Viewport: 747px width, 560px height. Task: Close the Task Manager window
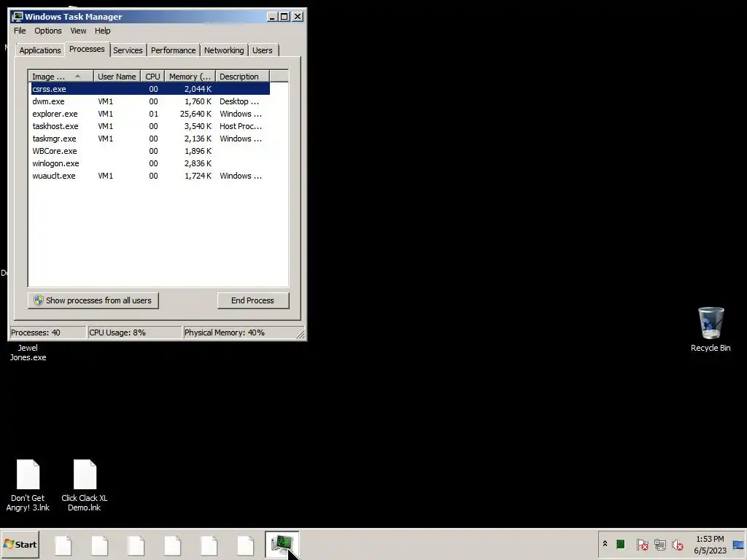tap(298, 17)
